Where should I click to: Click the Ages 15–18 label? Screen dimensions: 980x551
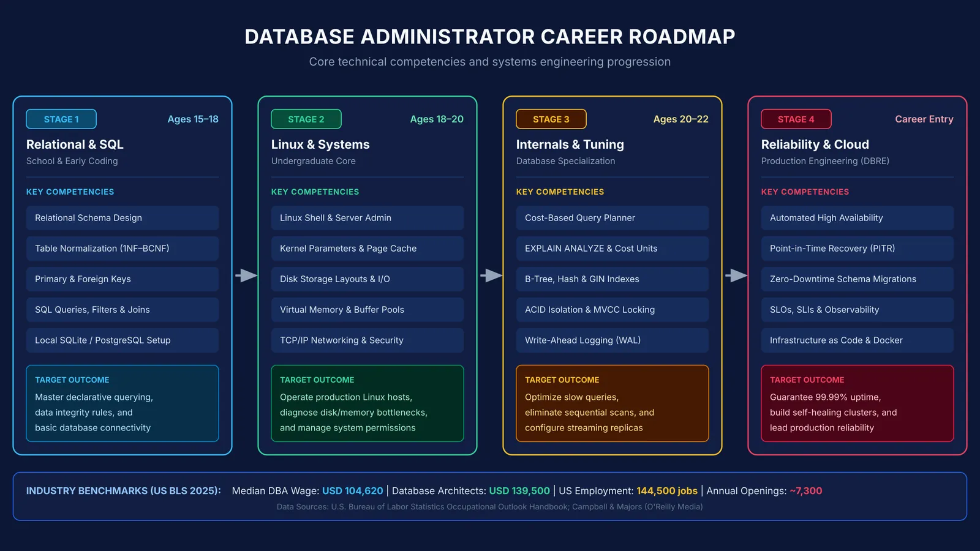pyautogui.click(x=193, y=119)
